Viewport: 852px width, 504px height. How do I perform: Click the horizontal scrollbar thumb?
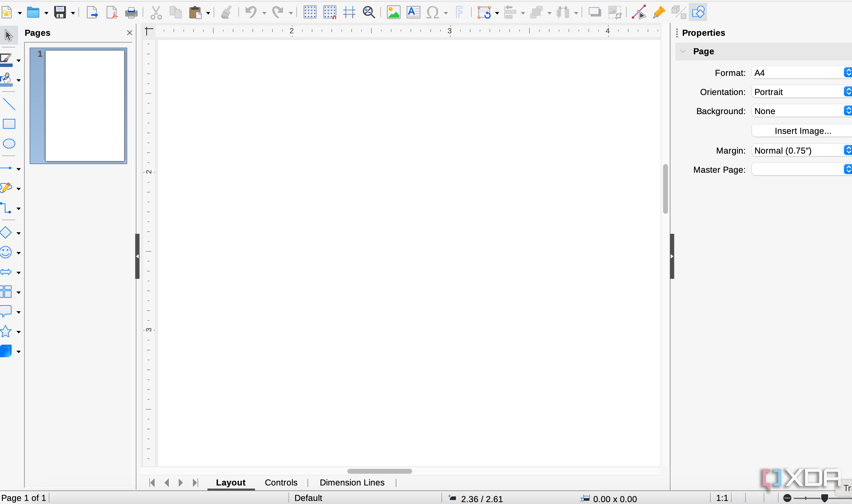(x=379, y=471)
